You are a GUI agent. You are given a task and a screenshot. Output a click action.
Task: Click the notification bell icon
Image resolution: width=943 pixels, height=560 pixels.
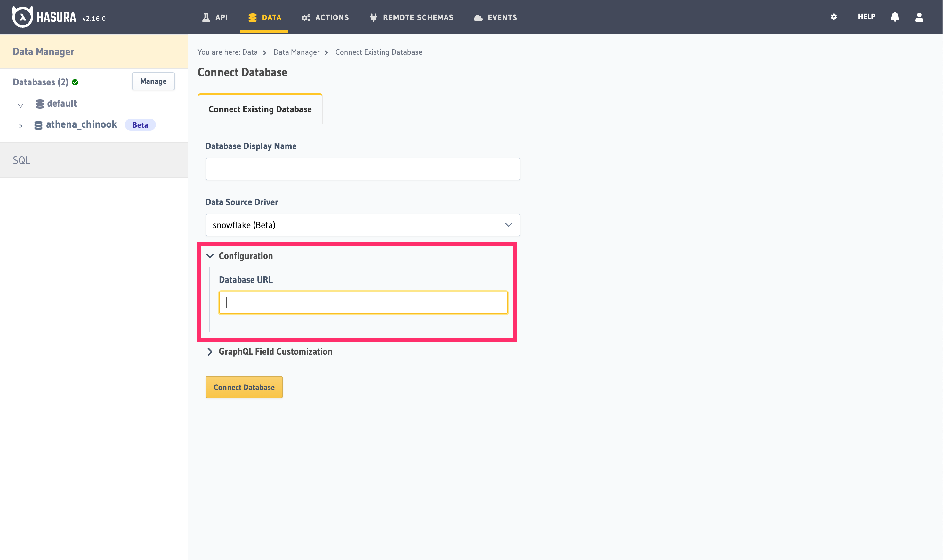[894, 17]
